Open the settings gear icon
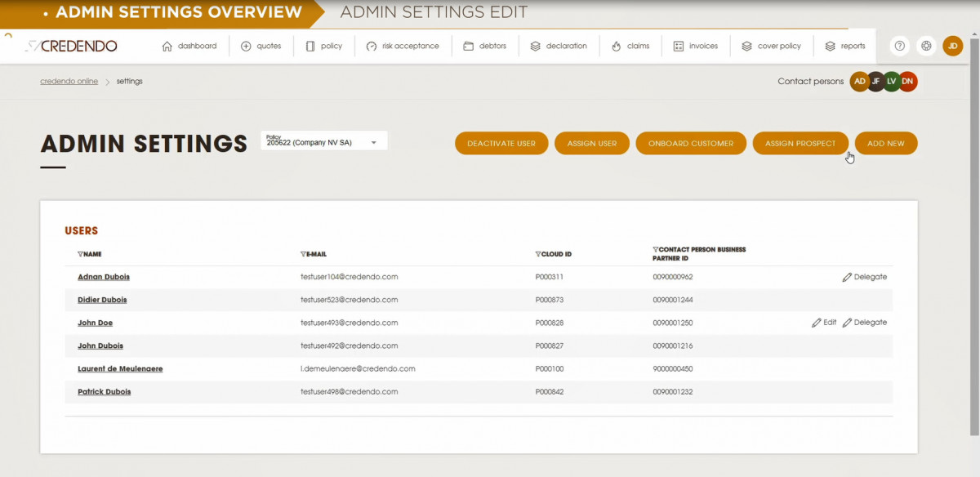The width and height of the screenshot is (980, 477). 926,46
